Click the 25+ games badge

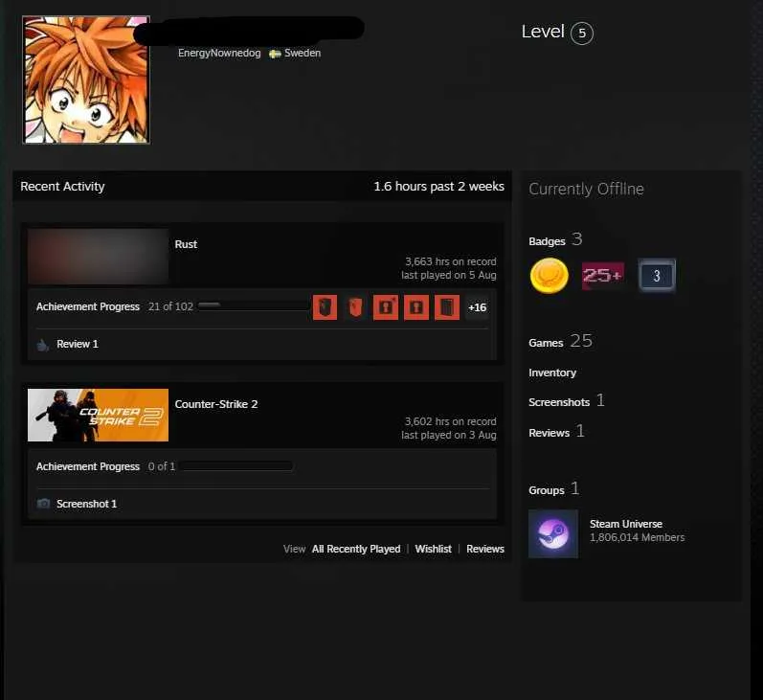[x=602, y=276]
